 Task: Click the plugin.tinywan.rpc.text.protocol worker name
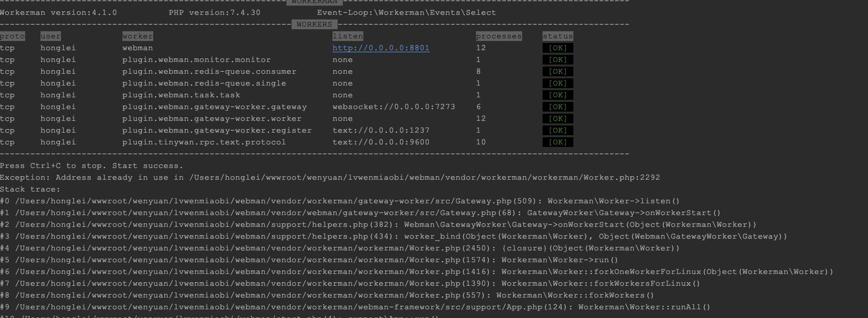[x=204, y=142]
